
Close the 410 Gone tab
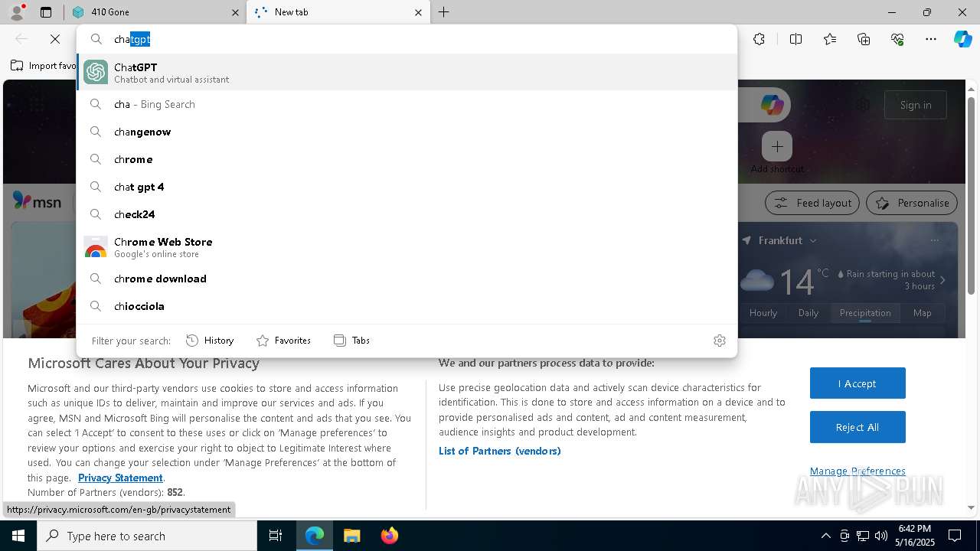pos(235,12)
